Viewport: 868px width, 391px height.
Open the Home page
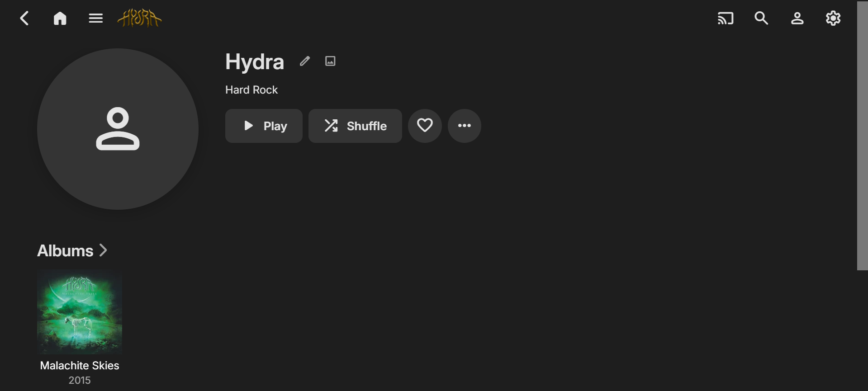point(60,19)
